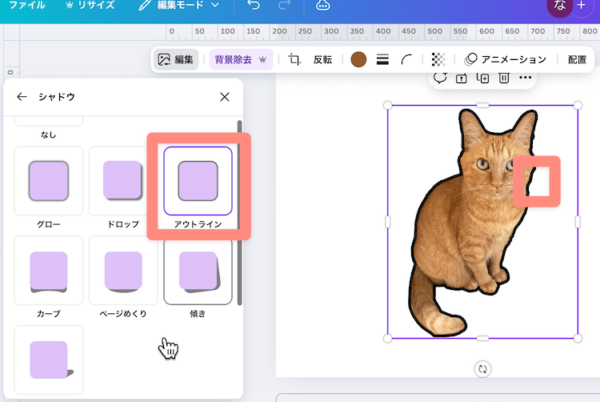Click the shadow panel scrollbar
The height and width of the screenshot is (402, 600).
(x=240, y=213)
